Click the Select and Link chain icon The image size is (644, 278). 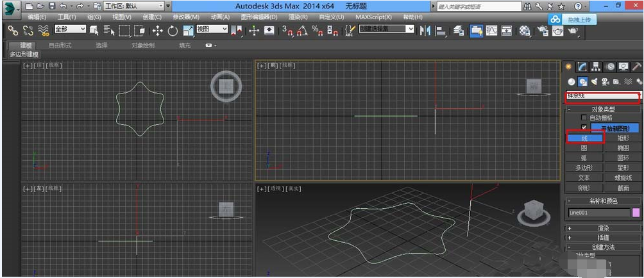12,30
